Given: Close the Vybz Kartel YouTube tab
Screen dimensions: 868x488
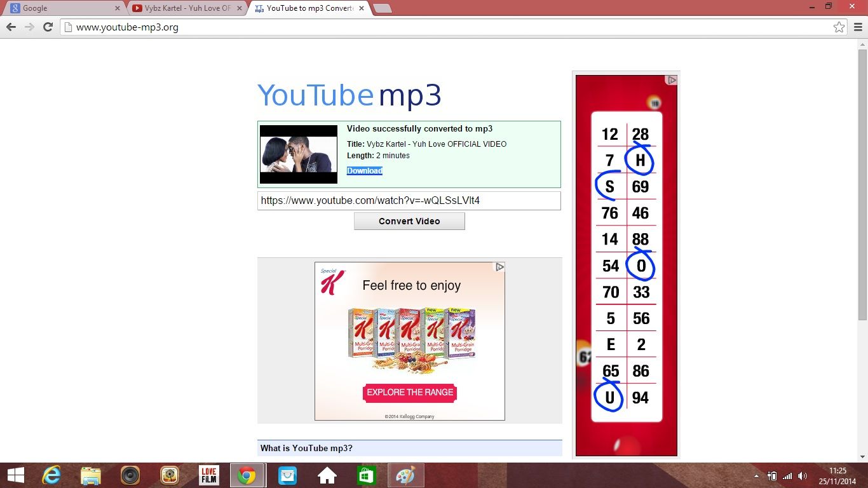Looking at the screenshot, I should click(x=240, y=8).
